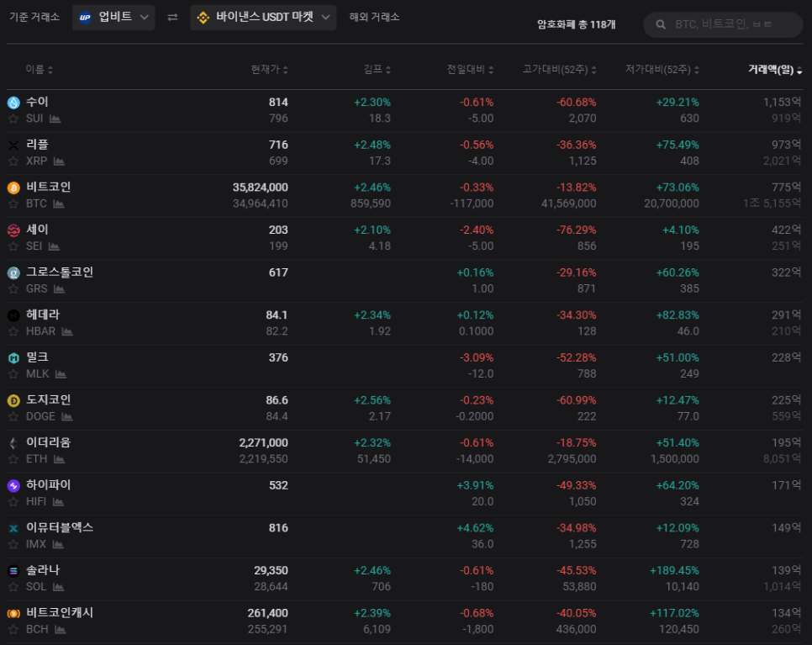Click the Bitcoin coin logo icon
812x645 pixels.
coord(13,188)
